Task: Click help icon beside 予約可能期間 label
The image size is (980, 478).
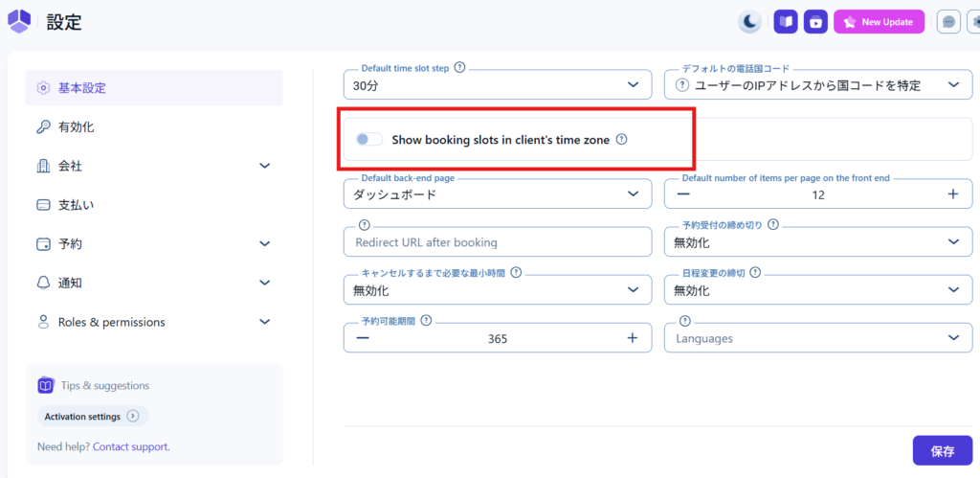Action: click(x=426, y=321)
